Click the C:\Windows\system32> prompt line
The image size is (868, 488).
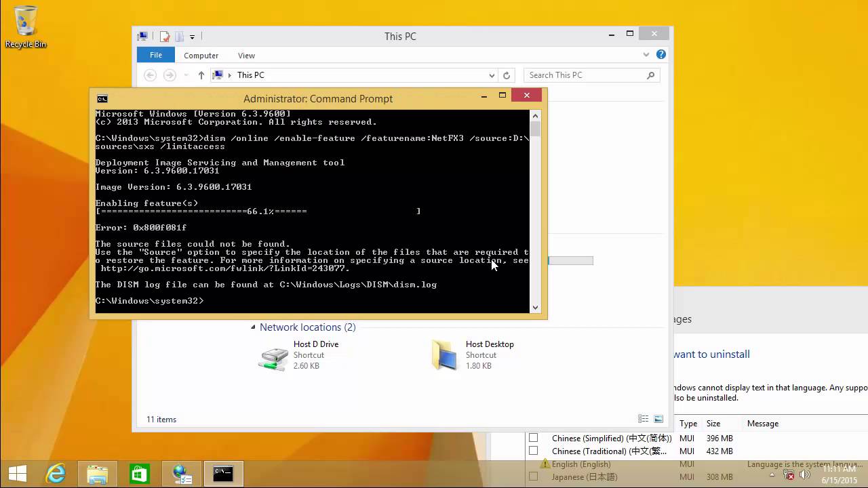(150, 301)
